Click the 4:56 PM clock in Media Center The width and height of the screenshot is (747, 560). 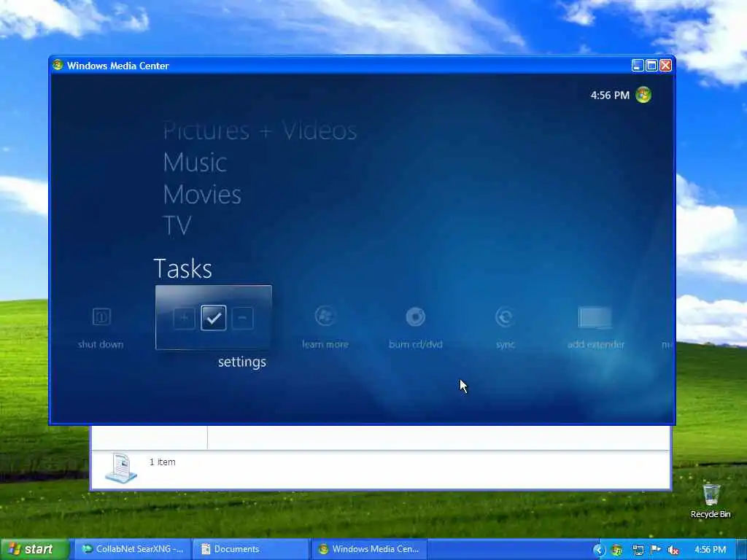tap(610, 96)
